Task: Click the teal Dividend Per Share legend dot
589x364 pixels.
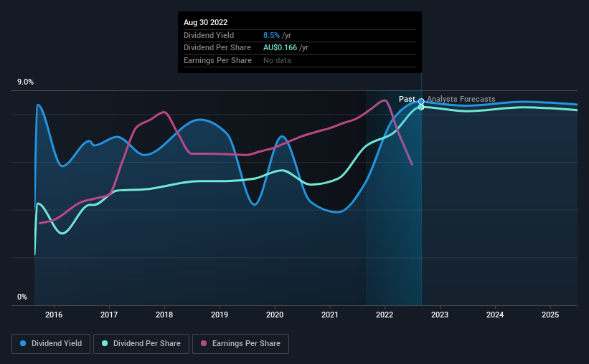Action: 105,343
